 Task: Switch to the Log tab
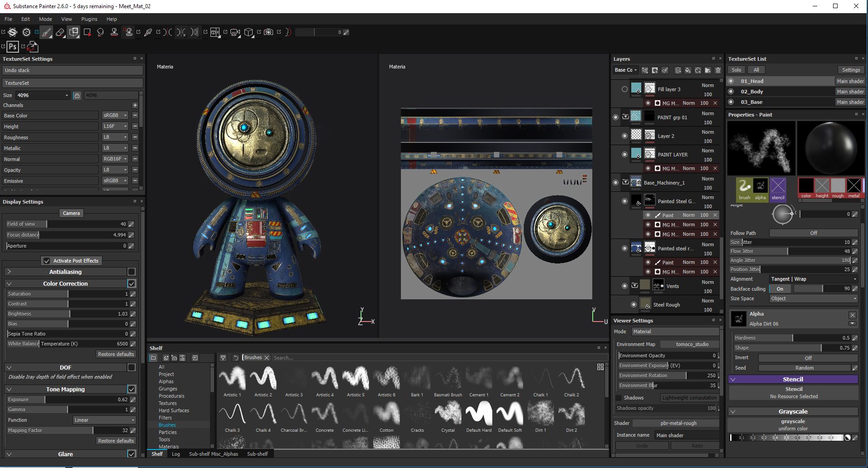click(176, 453)
